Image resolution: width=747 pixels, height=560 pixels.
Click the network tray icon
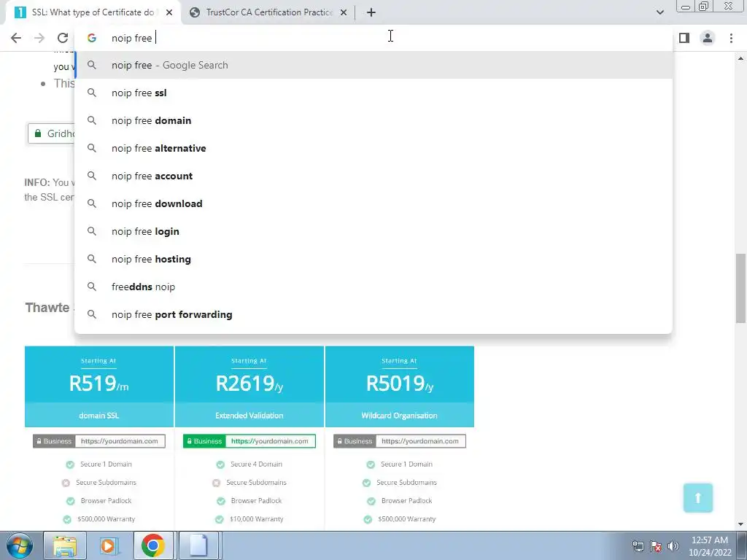click(x=638, y=546)
